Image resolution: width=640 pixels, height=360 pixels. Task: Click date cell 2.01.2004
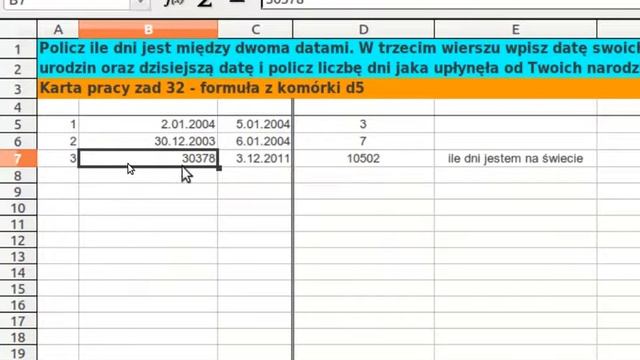point(148,124)
